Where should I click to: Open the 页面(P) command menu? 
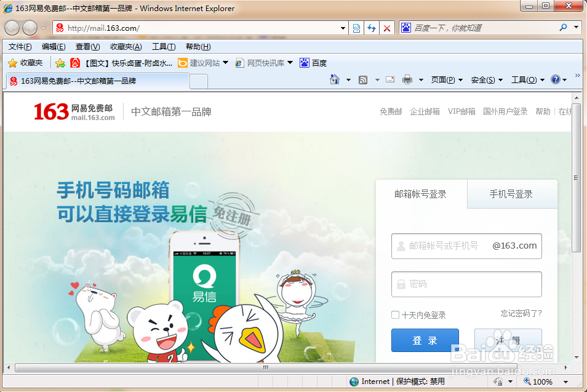point(447,80)
